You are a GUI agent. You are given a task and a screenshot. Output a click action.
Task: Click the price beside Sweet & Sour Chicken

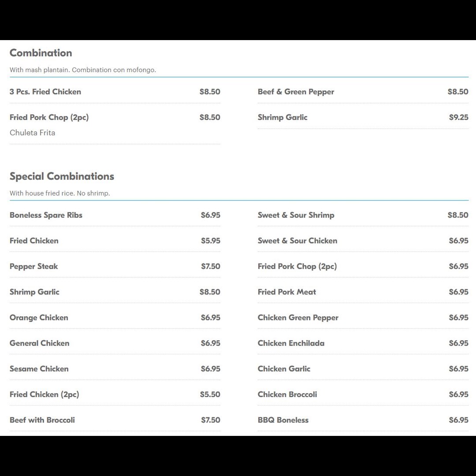(x=459, y=241)
